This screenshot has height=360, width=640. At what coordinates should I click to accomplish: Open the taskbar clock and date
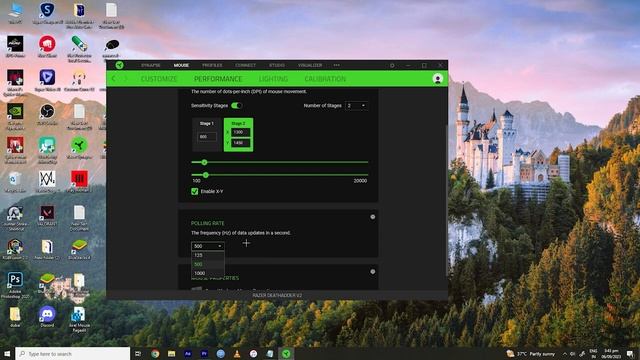tap(611, 354)
